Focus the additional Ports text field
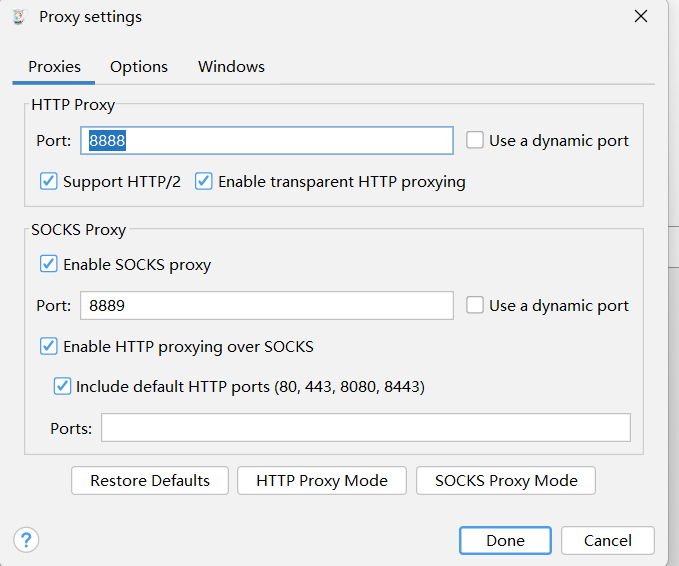This screenshot has width=679, height=566. click(365, 428)
